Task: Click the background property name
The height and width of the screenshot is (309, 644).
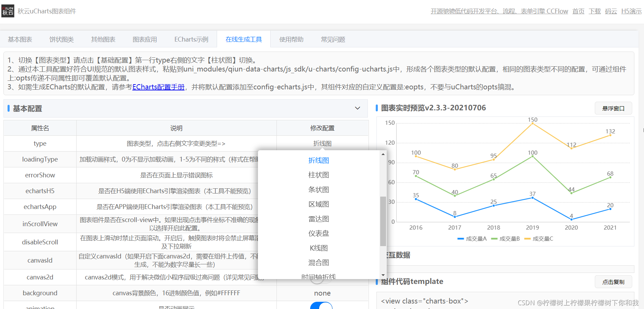Action: [40, 293]
